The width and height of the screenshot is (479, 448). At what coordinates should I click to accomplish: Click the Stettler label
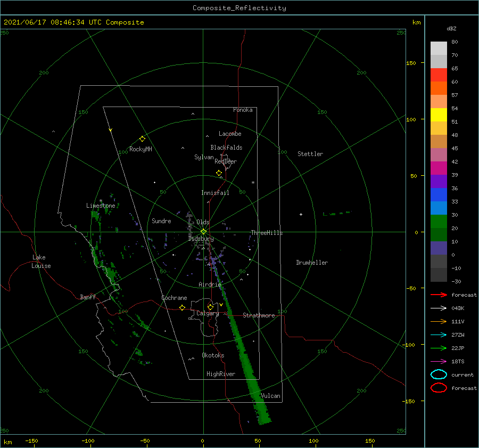pos(310,154)
